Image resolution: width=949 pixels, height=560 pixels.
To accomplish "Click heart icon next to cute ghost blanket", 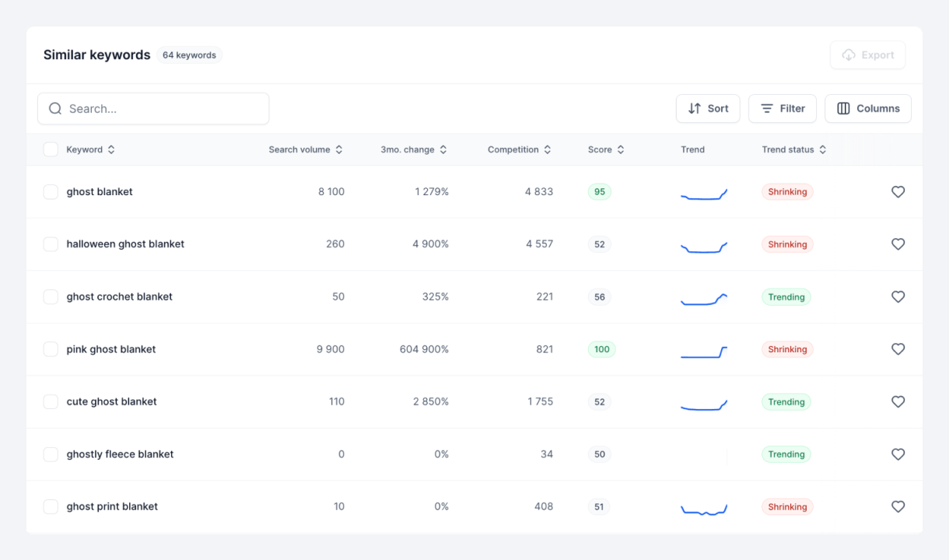I will (x=898, y=402).
